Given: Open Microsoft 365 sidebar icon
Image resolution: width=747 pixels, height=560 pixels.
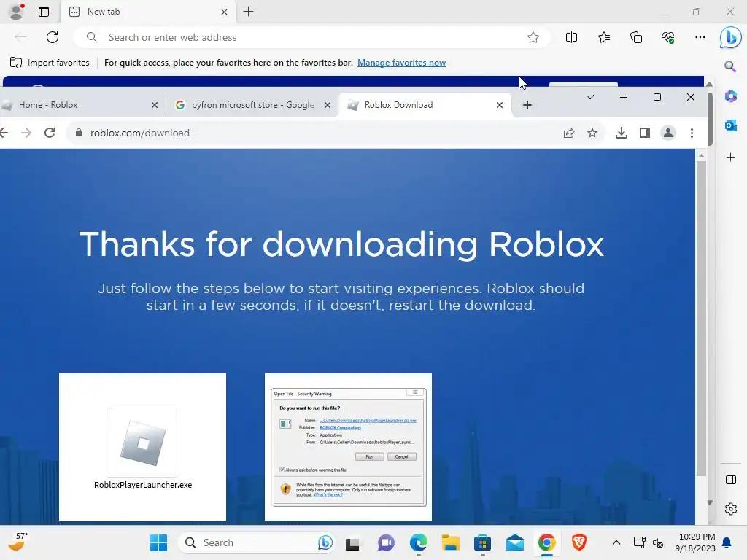Looking at the screenshot, I should [x=730, y=96].
